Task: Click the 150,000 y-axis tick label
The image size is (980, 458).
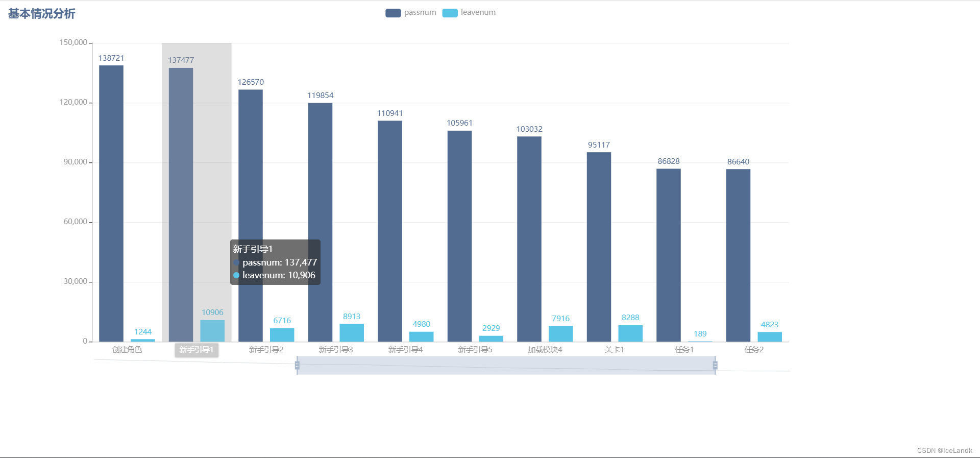Action: click(x=73, y=42)
